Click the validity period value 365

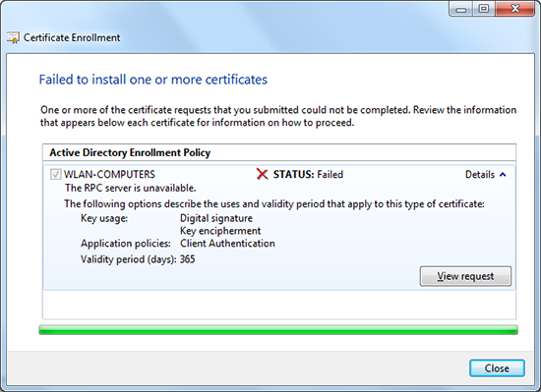click(187, 259)
